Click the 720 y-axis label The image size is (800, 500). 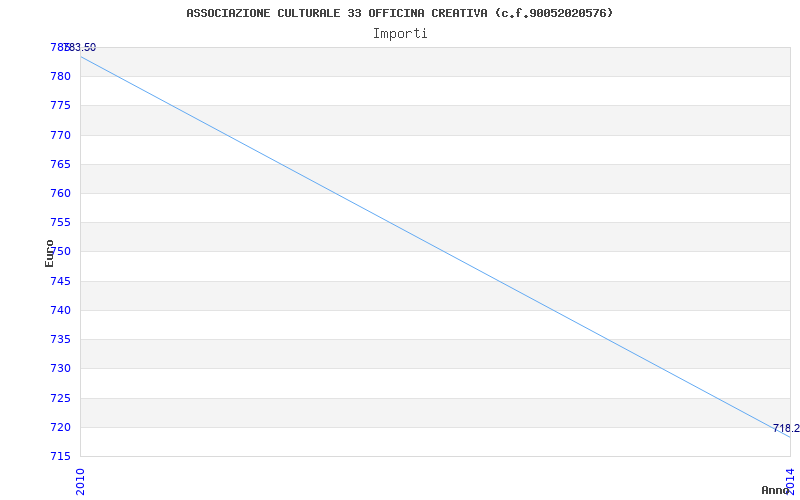[61, 427]
